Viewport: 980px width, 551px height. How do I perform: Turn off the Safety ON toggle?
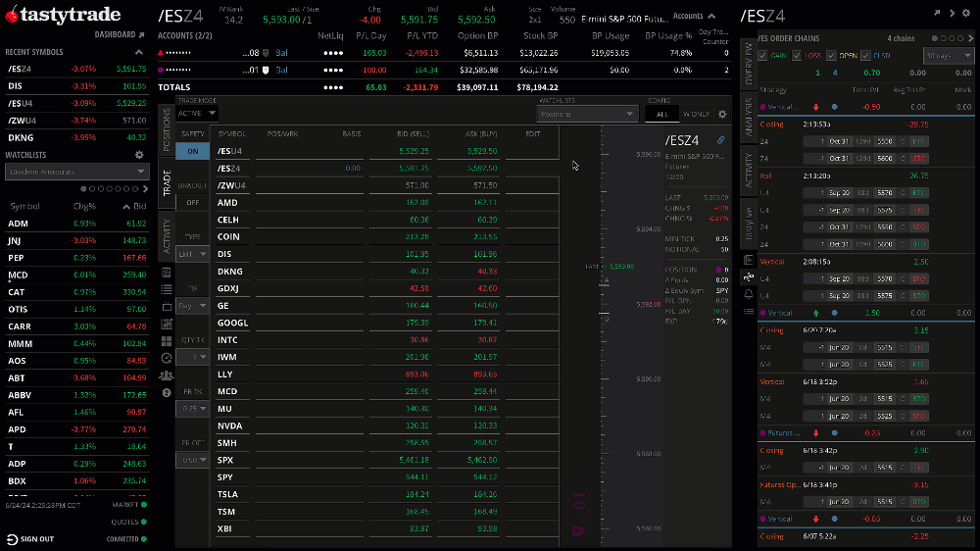click(192, 151)
